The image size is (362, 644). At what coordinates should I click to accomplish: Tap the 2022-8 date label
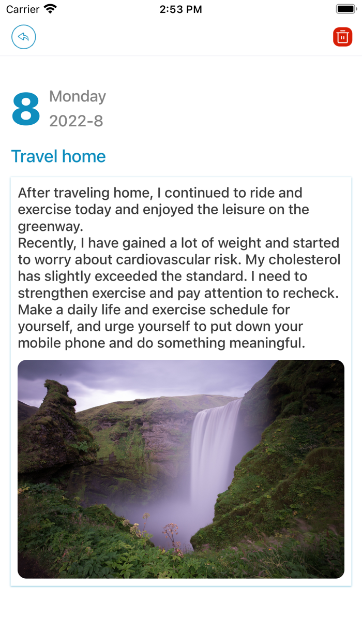76,121
